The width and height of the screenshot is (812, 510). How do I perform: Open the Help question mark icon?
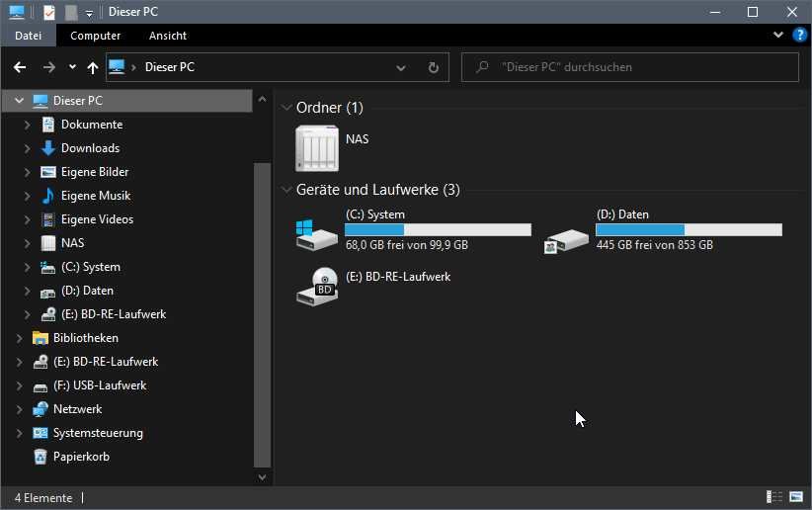(799, 35)
